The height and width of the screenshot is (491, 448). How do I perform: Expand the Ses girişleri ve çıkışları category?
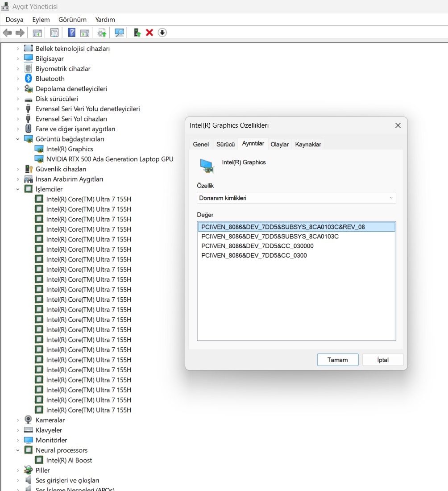click(18, 480)
